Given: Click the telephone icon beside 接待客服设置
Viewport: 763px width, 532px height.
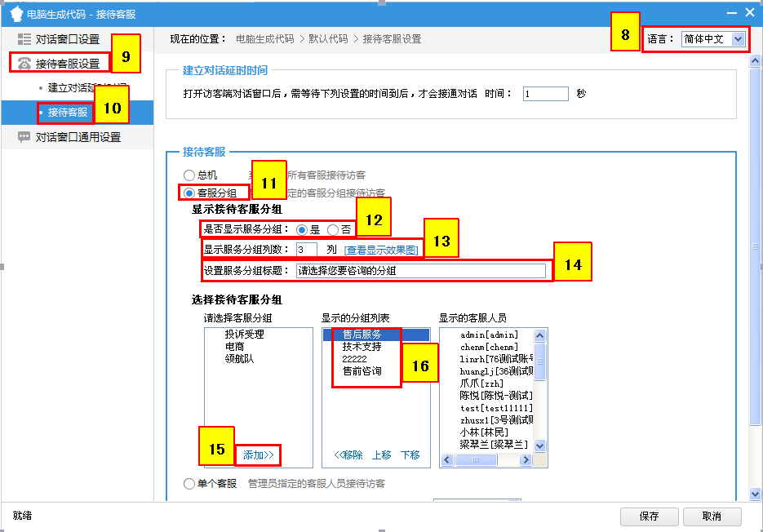Looking at the screenshot, I should click(x=24, y=64).
